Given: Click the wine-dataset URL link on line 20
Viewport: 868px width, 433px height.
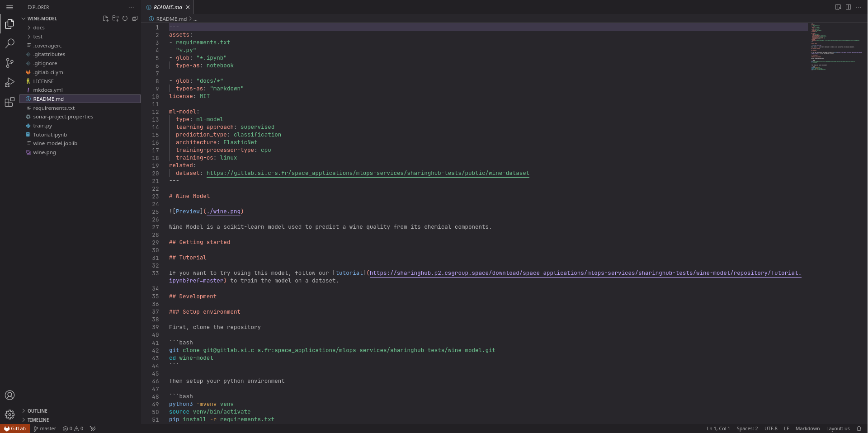Looking at the screenshot, I should [368, 173].
